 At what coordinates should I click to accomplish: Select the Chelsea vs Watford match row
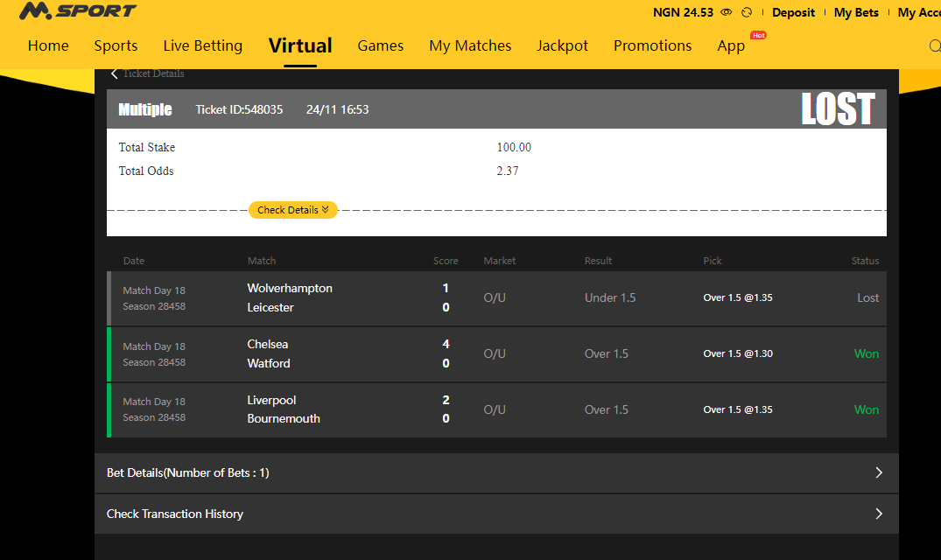tap(495, 354)
